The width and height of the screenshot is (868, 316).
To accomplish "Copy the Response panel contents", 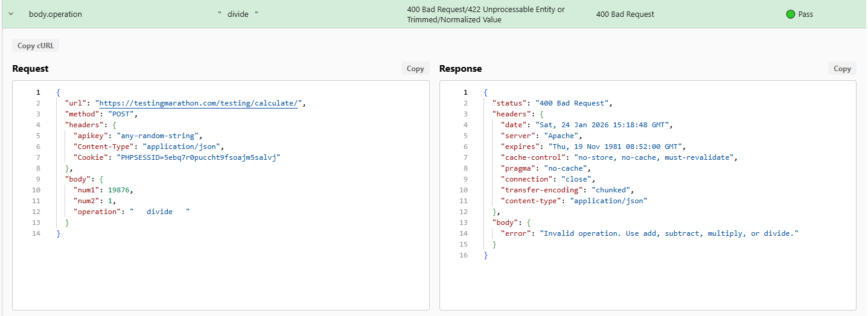I will click(841, 69).
